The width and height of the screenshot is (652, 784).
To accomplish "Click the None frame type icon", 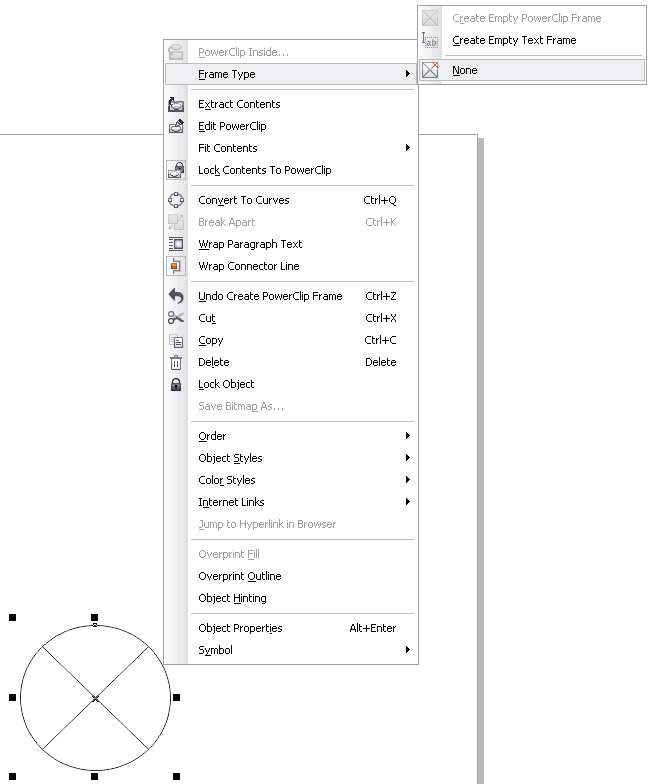I will pyautogui.click(x=430, y=70).
